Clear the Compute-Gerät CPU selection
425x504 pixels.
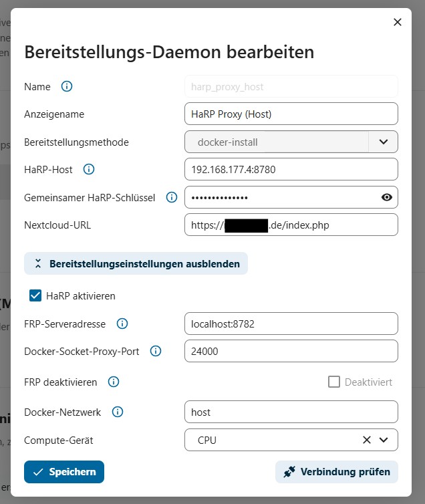pos(366,440)
